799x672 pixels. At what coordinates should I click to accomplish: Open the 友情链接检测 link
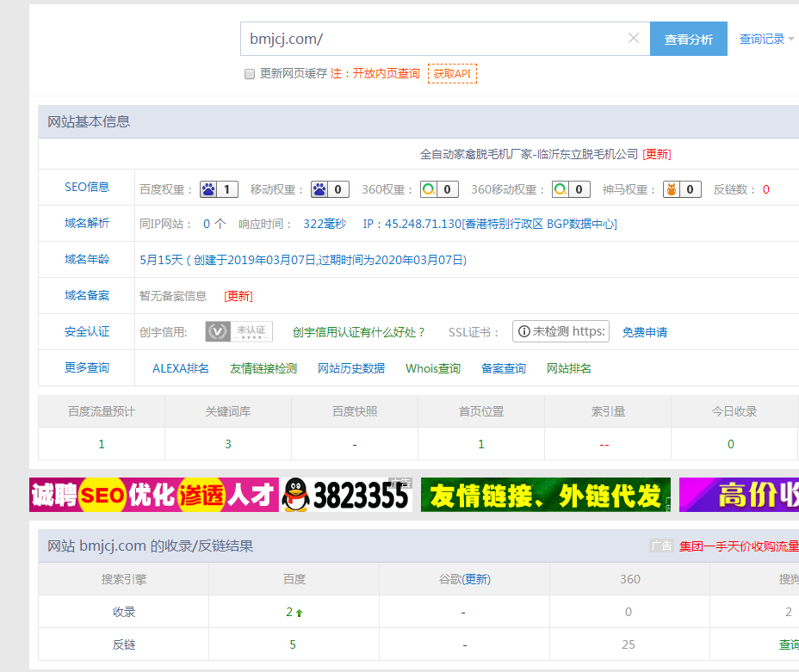coord(263,368)
